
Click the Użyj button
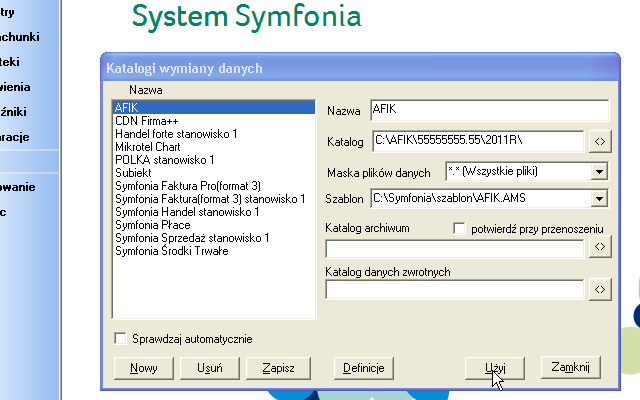(x=495, y=368)
